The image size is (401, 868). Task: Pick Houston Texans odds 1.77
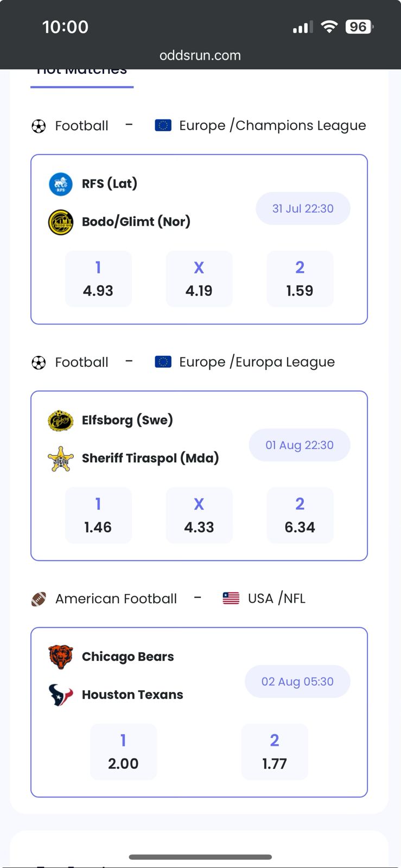point(275,752)
